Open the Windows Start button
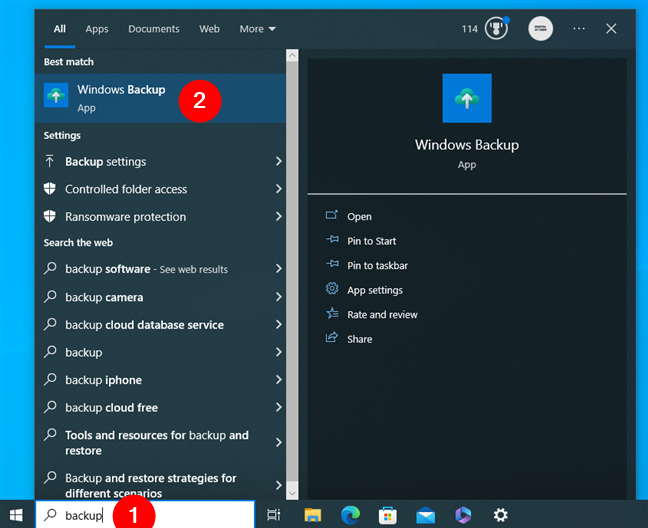Viewport: 648px width, 528px height. click(x=17, y=515)
